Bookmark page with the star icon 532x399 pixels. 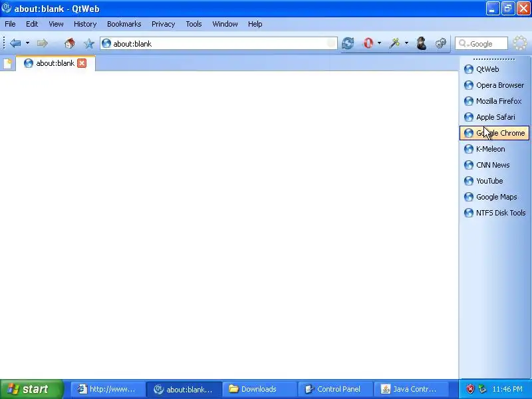pyautogui.click(x=89, y=43)
